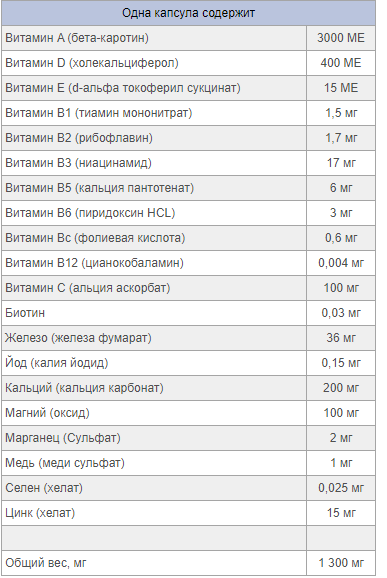Select the 1,7 мг riboflavin value
The image size is (387, 578).
click(x=341, y=138)
